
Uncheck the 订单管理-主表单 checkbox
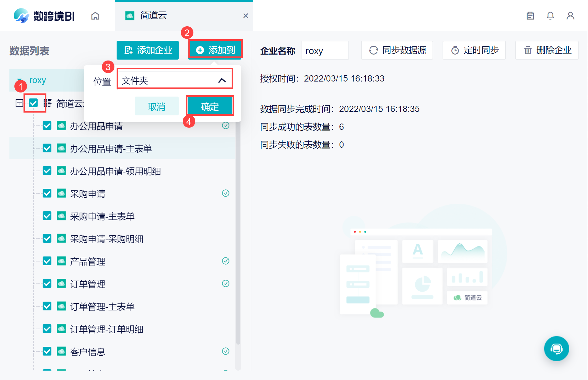click(x=47, y=307)
